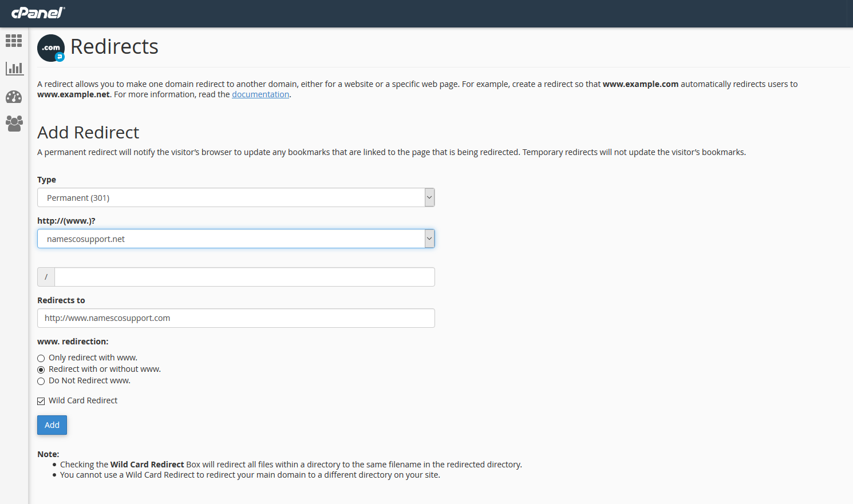The image size is (853, 504).
Task: Open the apps grid icon in the sidebar
Action: 14,40
